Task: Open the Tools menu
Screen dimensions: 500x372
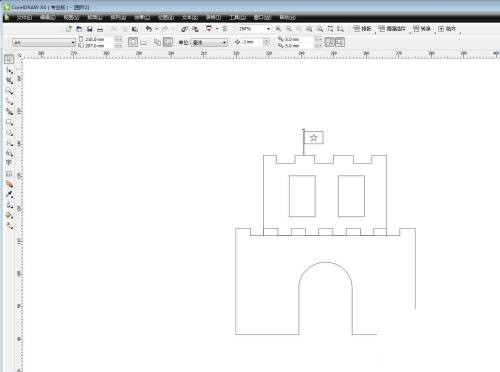Action: click(237, 17)
